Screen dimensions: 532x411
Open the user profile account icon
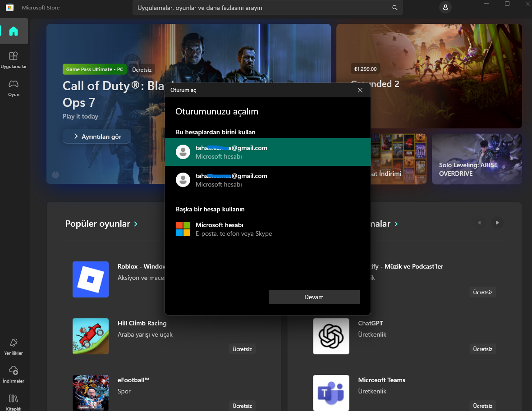click(445, 7)
